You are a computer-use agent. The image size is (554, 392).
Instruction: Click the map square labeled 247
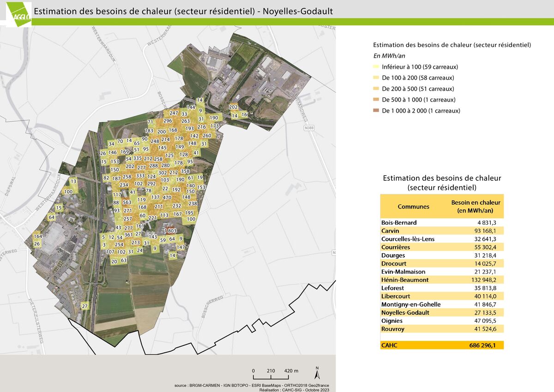tap(174, 113)
